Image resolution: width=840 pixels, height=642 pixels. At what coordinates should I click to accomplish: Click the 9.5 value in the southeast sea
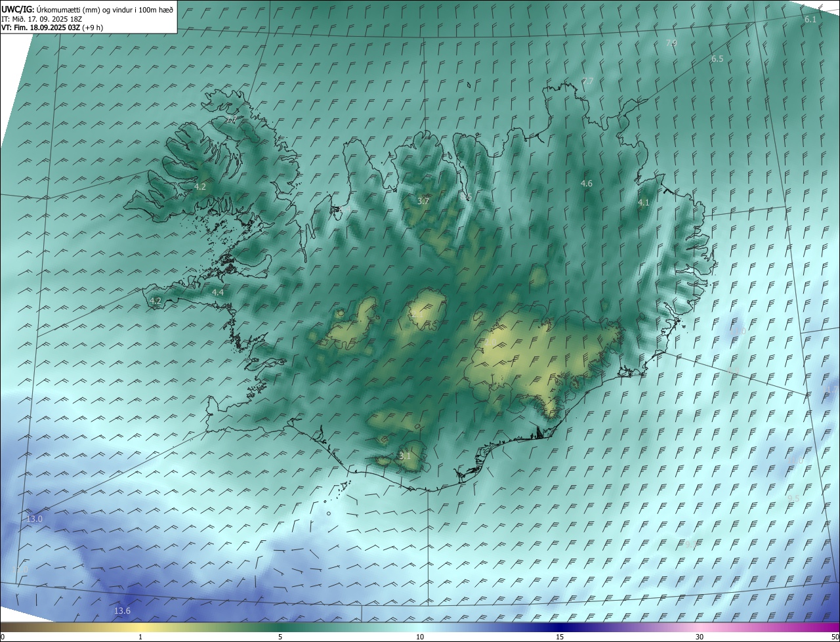coord(793,498)
